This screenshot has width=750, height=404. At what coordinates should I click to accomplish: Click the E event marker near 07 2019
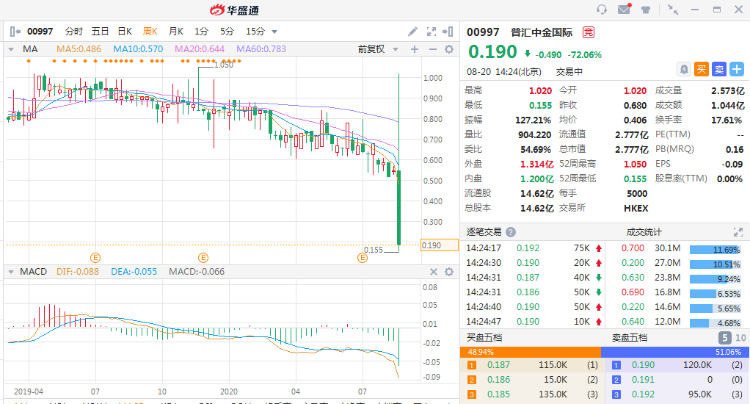[x=95, y=258]
